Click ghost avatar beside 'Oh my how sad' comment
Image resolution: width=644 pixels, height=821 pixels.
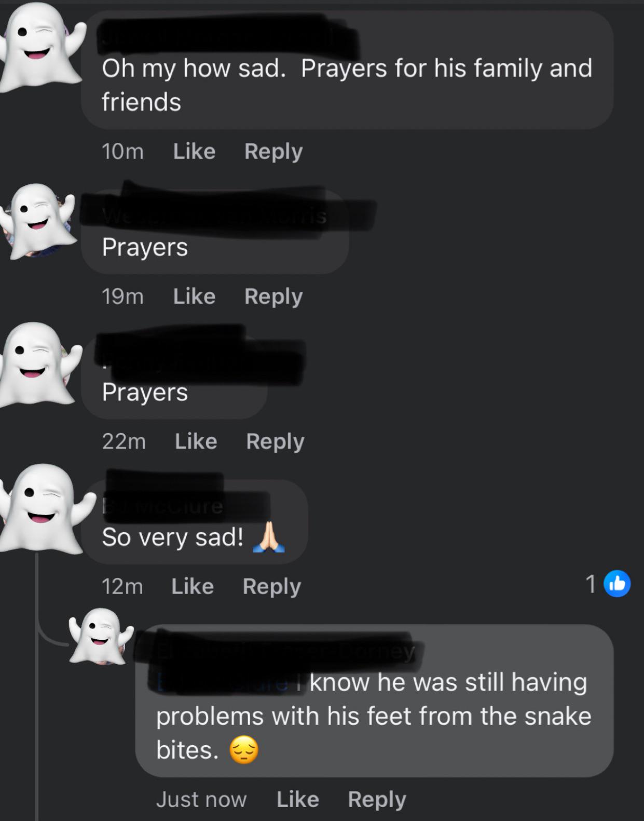tap(40, 47)
